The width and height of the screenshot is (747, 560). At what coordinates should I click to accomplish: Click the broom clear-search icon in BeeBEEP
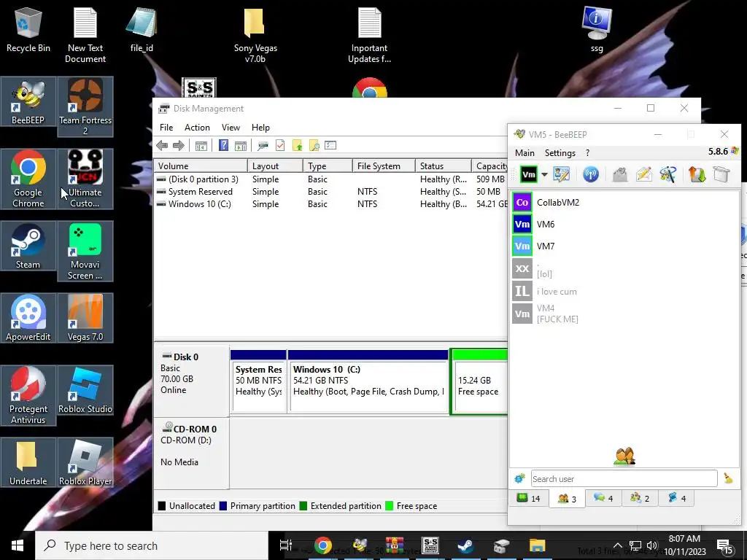[728, 478]
